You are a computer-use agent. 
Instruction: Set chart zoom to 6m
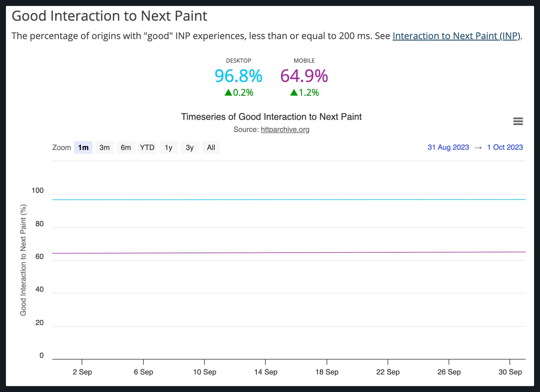click(x=126, y=147)
